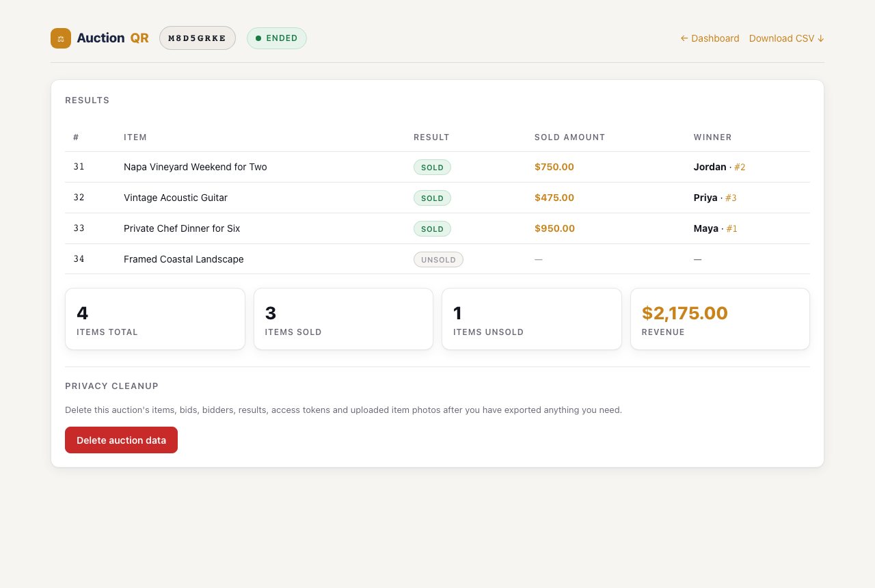The height and width of the screenshot is (588, 875).
Task: Click the Items Total stat card
Action: click(x=155, y=319)
